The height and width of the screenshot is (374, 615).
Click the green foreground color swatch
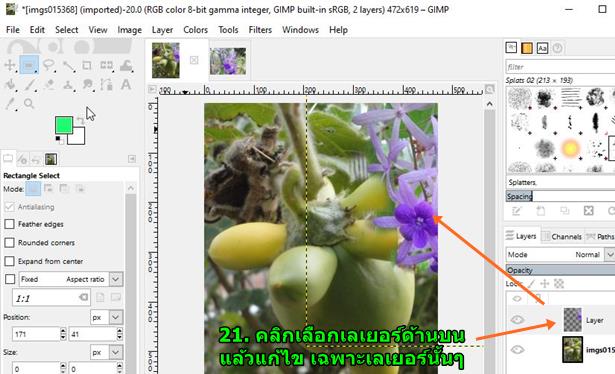click(64, 125)
